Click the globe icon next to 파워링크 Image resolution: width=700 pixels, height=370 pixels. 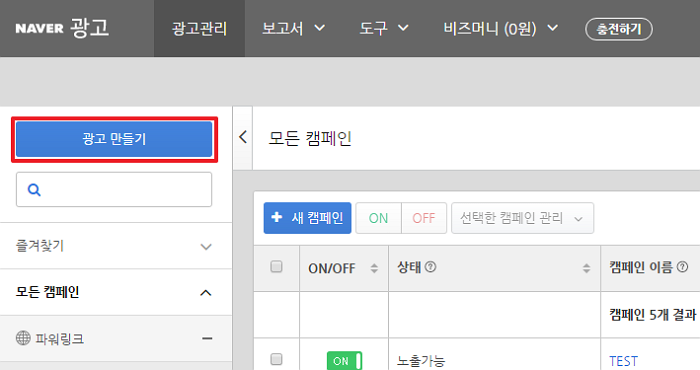coord(23,338)
